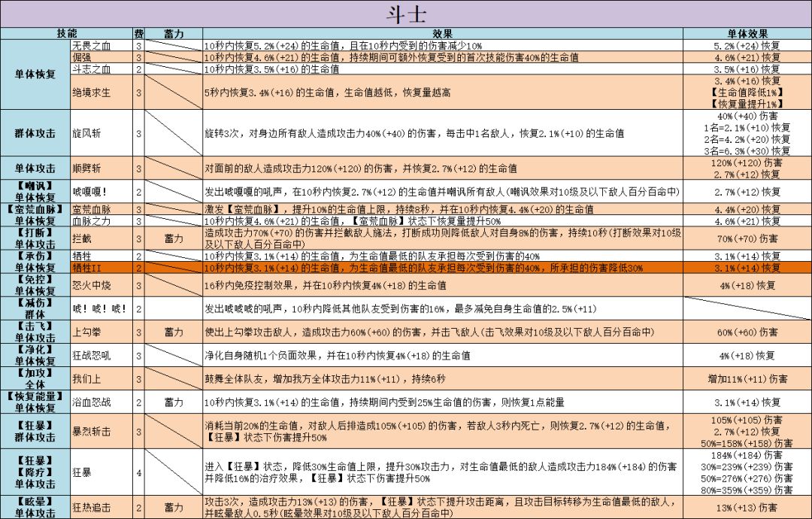812x519 pixels.
Task: Select the 血脉之力 skill cell
Action: click(101, 220)
